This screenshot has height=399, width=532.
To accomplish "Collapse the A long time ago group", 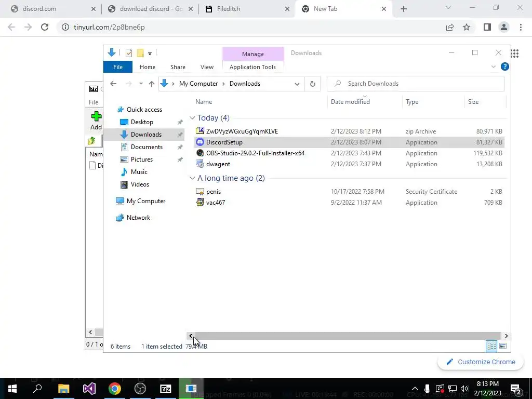I will click(192, 178).
